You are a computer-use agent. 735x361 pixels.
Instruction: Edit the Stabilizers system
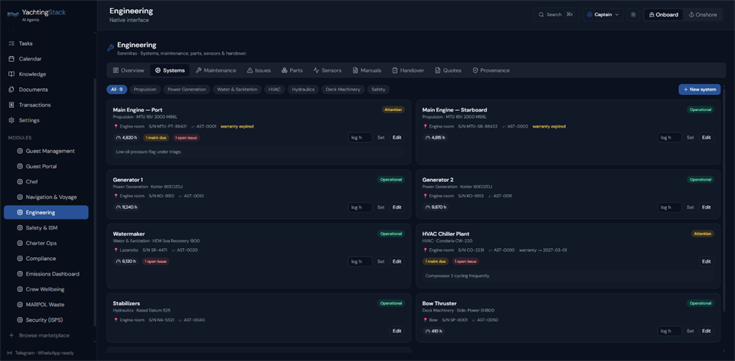tap(397, 331)
